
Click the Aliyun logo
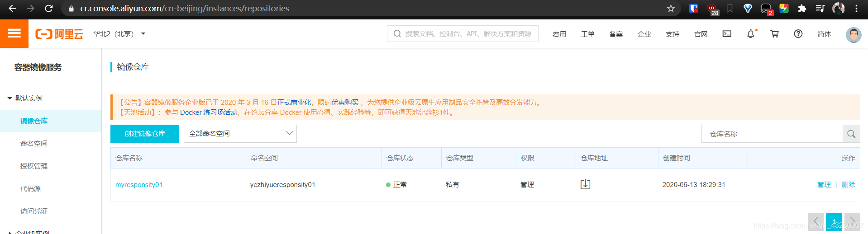[x=59, y=34]
